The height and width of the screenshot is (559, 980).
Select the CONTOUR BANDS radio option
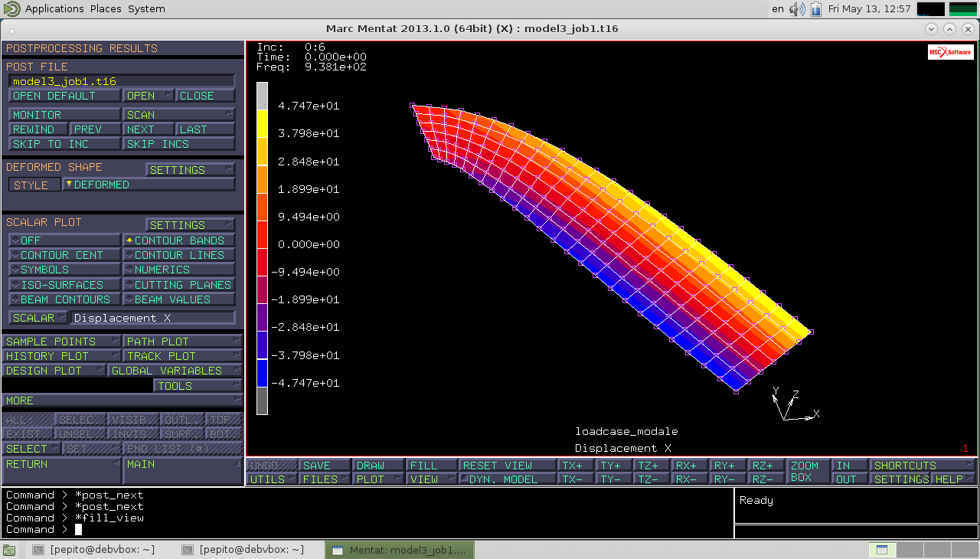coord(179,240)
